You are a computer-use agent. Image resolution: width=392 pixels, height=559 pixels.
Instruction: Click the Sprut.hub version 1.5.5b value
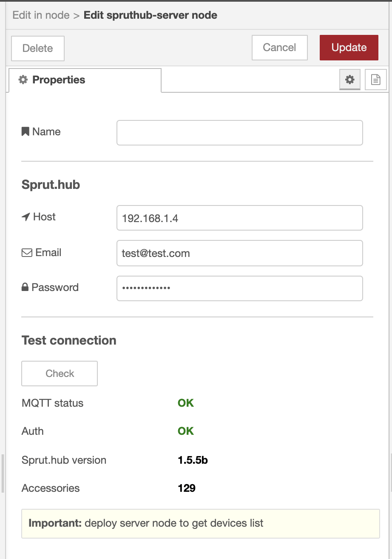pyautogui.click(x=193, y=460)
